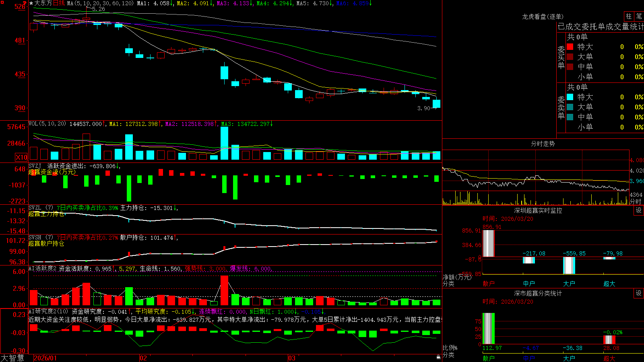The width and height of the screenshot is (644, 362).
Task: Click the 超赢资金流(万元) label
Action: (52, 172)
